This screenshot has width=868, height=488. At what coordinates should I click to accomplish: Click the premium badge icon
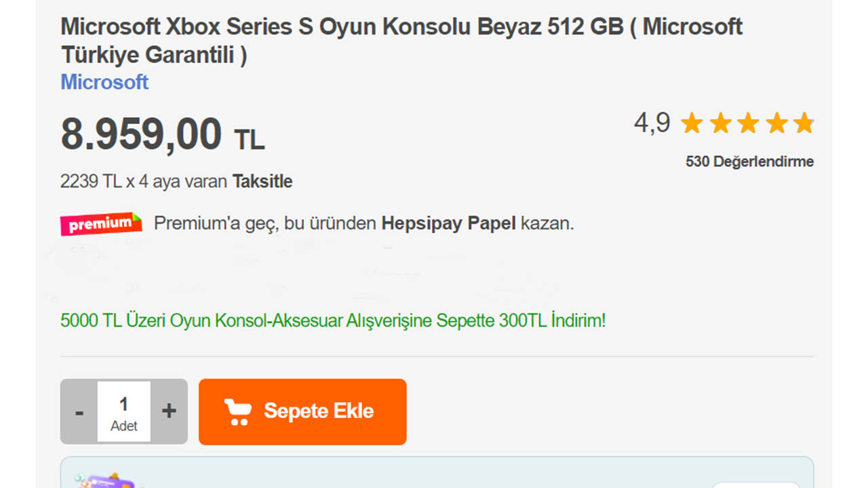(100, 223)
